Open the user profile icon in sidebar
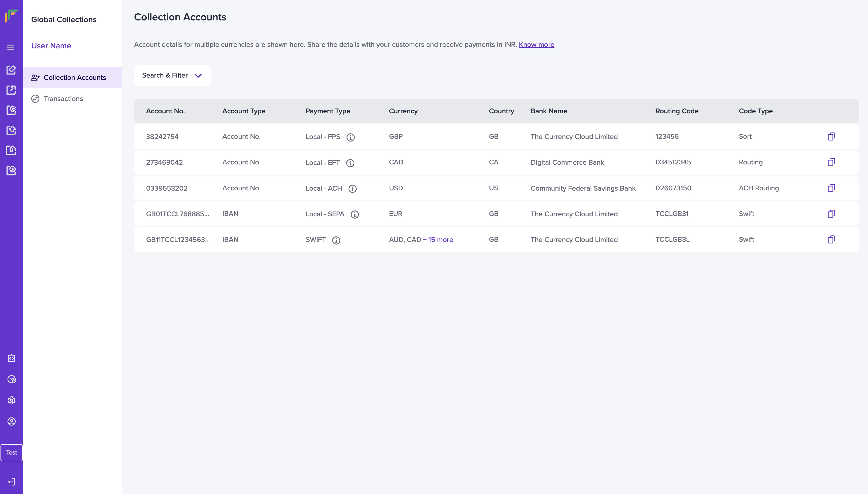The width and height of the screenshot is (868, 494). pos(12,421)
